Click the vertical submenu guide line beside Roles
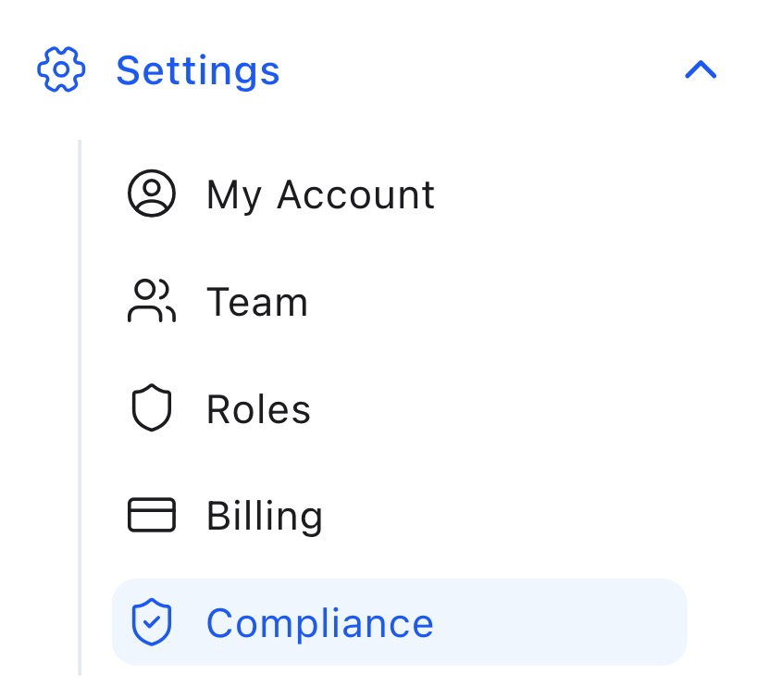This screenshot has width=757, height=700. tap(81, 409)
